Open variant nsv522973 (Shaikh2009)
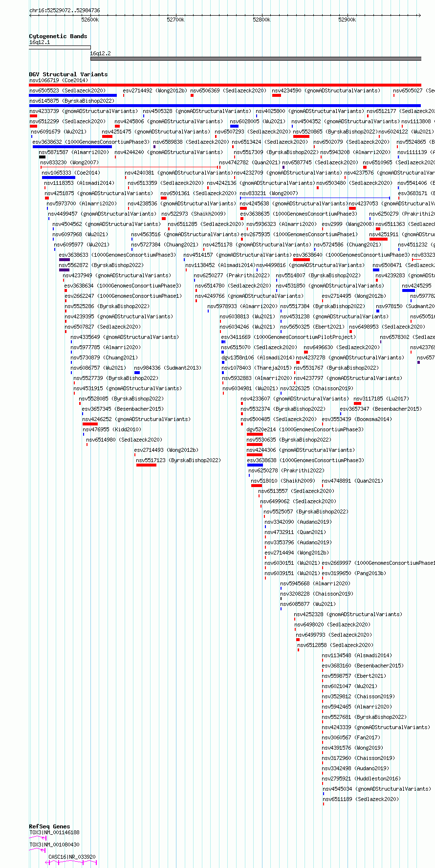Screen dimensions: 435x868 pyautogui.click(x=194, y=214)
